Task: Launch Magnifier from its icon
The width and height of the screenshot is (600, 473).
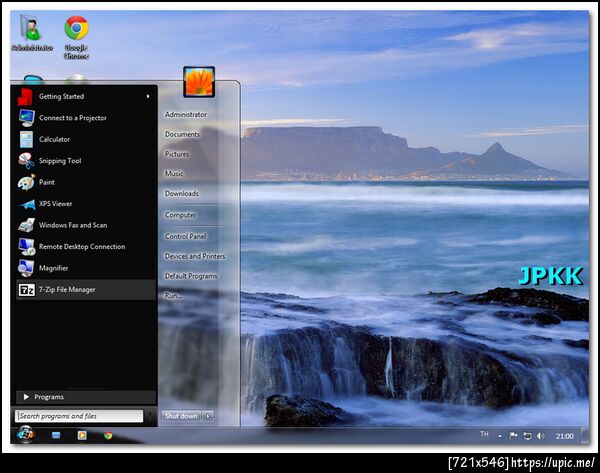Action: coord(26,268)
